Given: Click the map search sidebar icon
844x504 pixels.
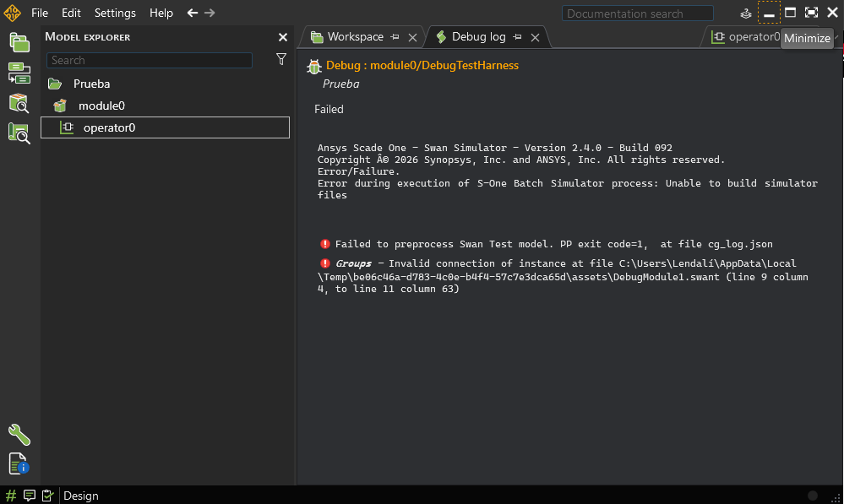Looking at the screenshot, I should pyautogui.click(x=19, y=133).
